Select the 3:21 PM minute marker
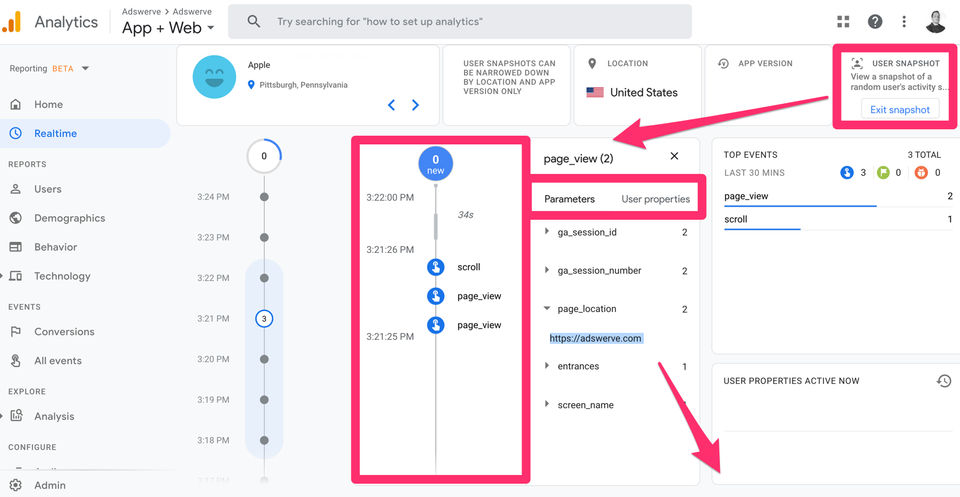The height and width of the screenshot is (497, 960). pyautogui.click(x=264, y=318)
